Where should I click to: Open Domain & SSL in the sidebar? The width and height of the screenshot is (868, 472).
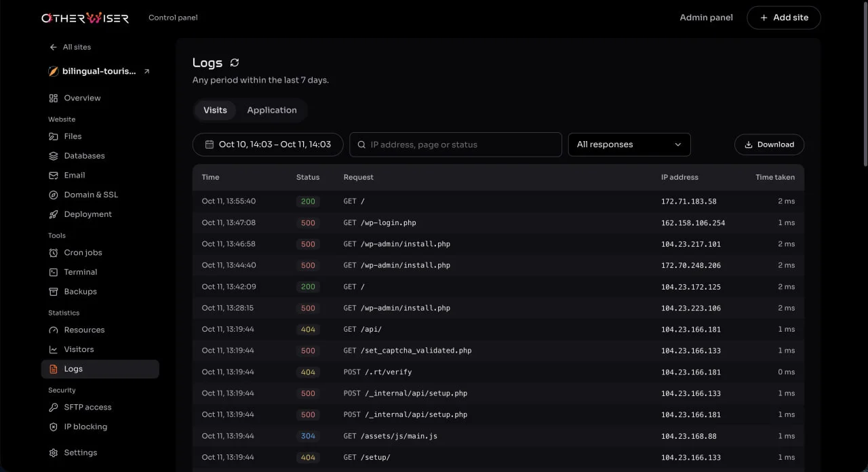(x=100, y=195)
